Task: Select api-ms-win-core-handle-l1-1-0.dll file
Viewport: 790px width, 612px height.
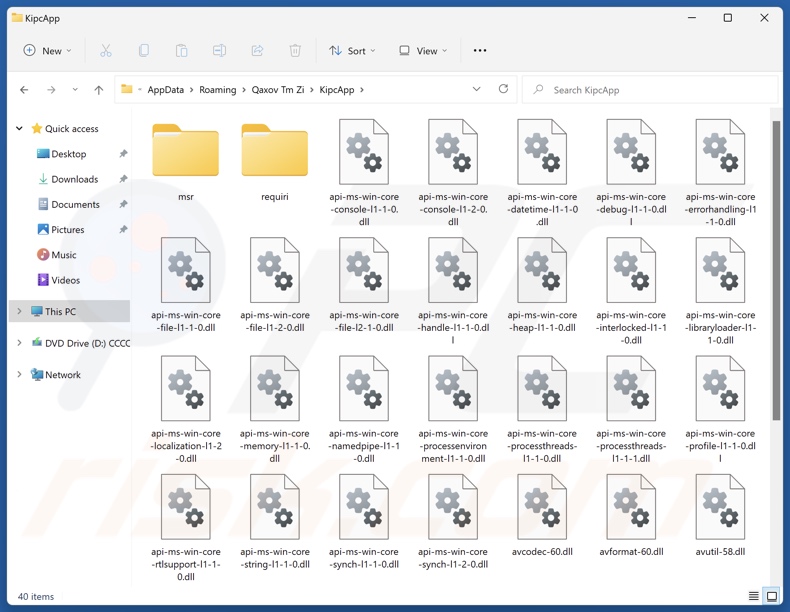Action: click(453, 291)
